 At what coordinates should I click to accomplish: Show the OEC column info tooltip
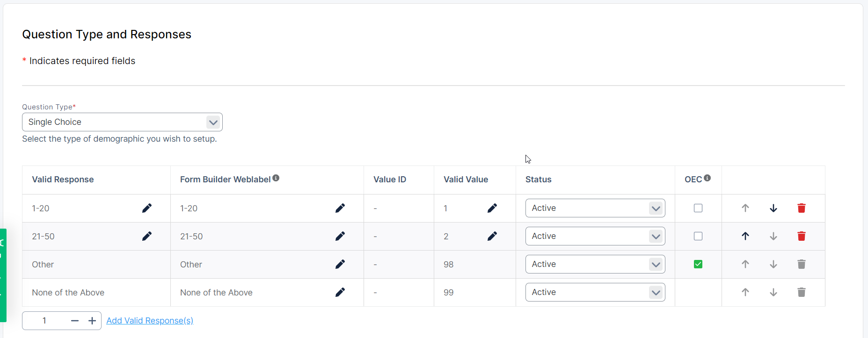tap(707, 178)
